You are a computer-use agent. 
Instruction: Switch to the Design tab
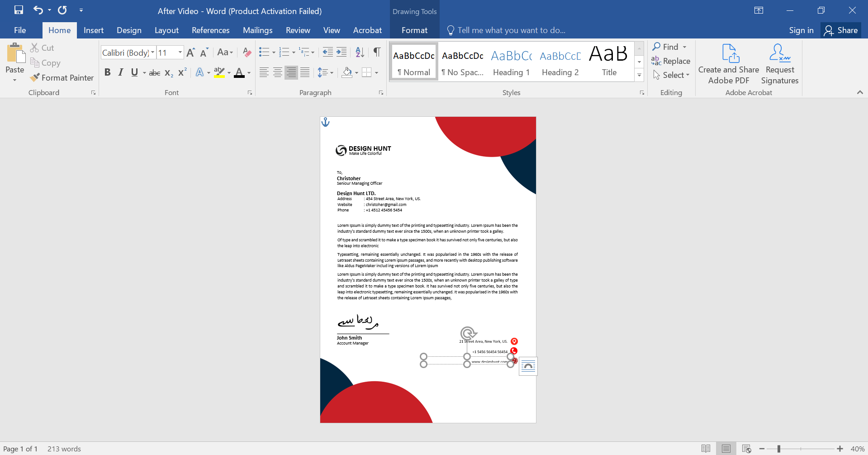(x=128, y=30)
